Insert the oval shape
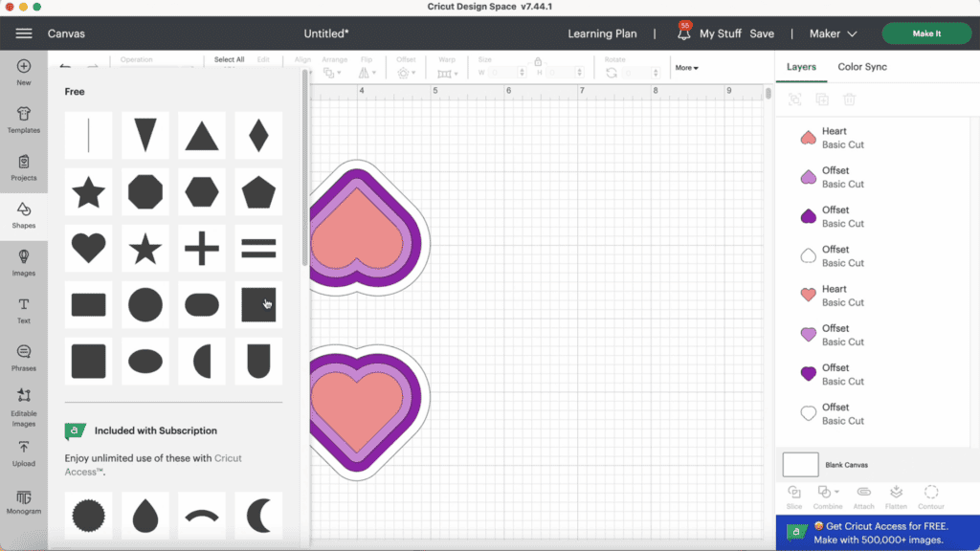This screenshot has height=551, width=980. click(x=145, y=361)
